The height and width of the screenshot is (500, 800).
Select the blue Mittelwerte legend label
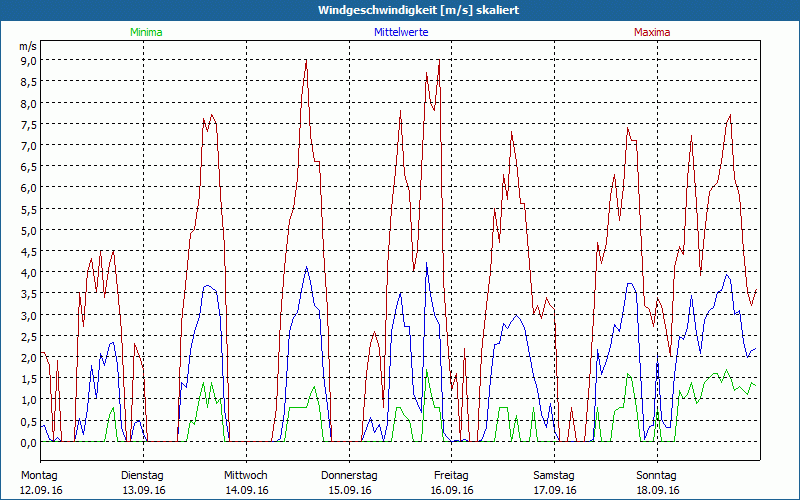click(400, 32)
